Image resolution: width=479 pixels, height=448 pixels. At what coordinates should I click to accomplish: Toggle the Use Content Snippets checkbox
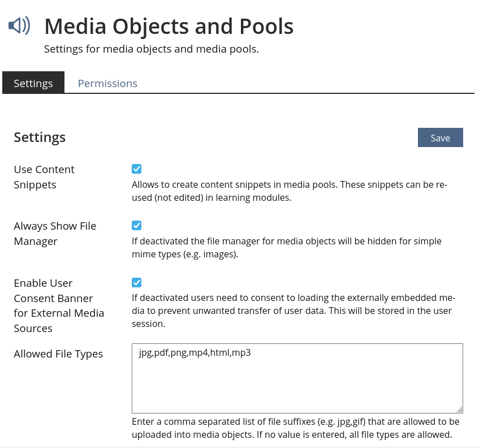tap(136, 169)
